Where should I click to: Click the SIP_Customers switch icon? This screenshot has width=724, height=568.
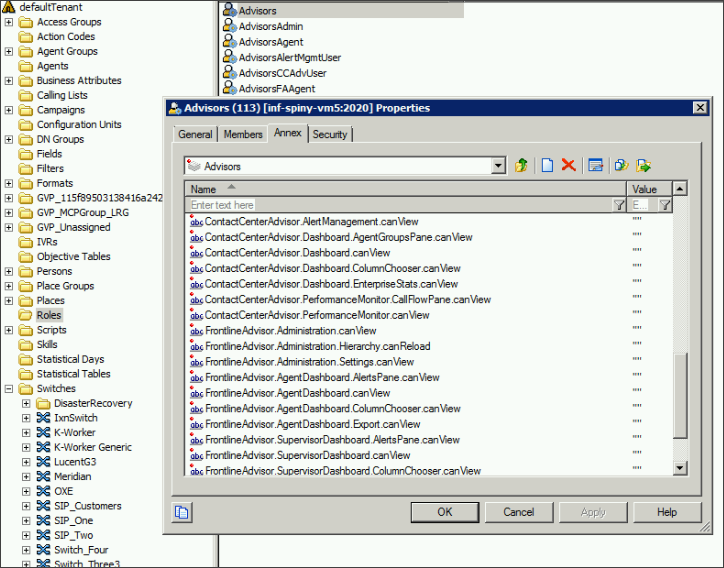43,506
